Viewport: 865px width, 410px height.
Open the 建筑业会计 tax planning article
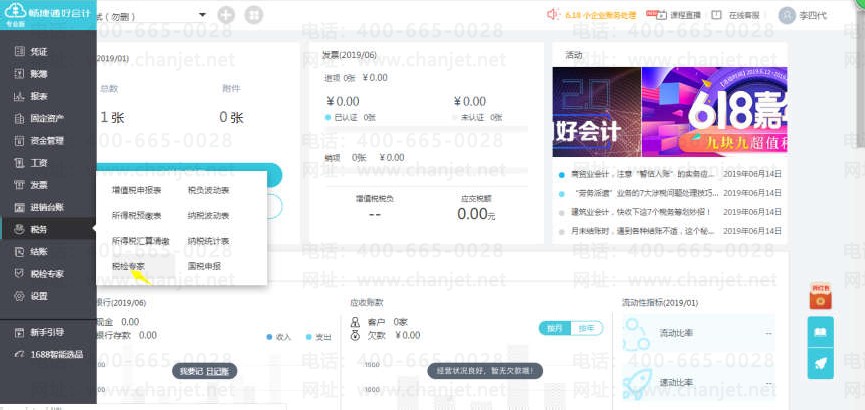pyautogui.click(x=641, y=212)
